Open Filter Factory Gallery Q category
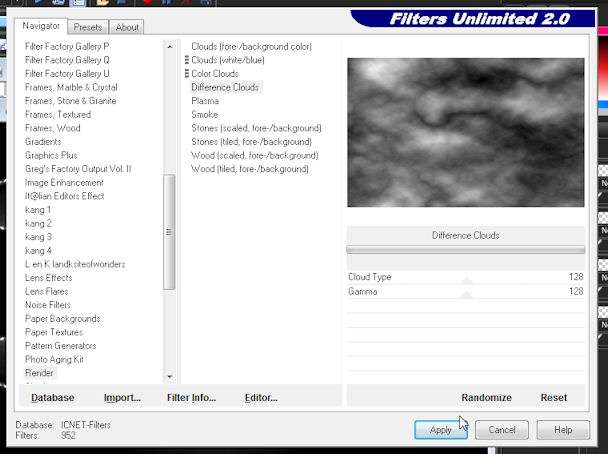The width and height of the screenshot is (608, 454). click(67, 60)
